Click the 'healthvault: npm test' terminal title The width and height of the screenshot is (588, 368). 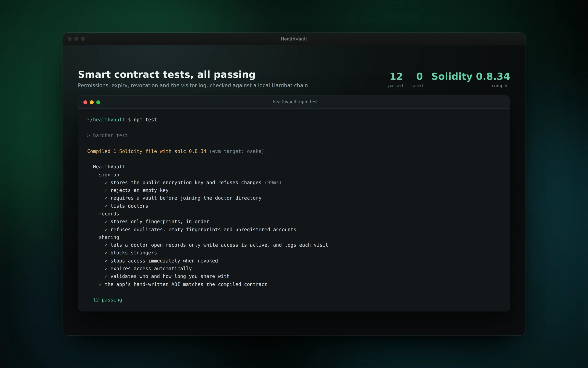point(295,102)
